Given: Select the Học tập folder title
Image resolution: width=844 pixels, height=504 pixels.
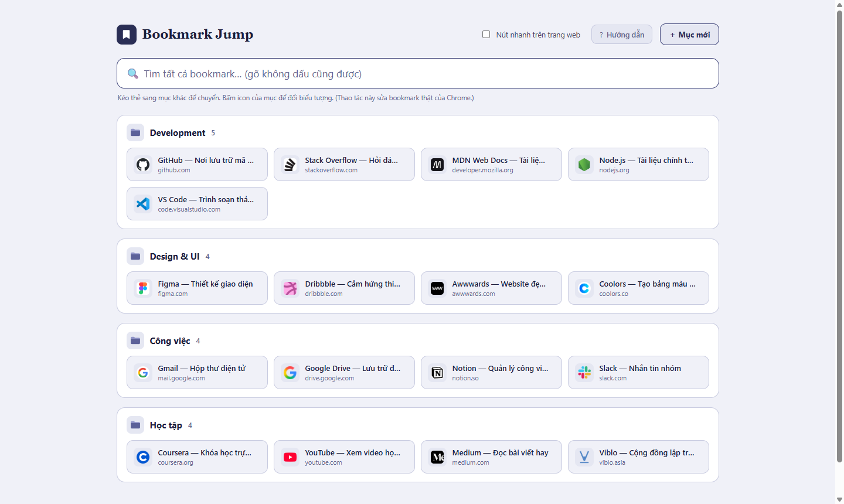Looking at the screenshot, I should 166,425.
